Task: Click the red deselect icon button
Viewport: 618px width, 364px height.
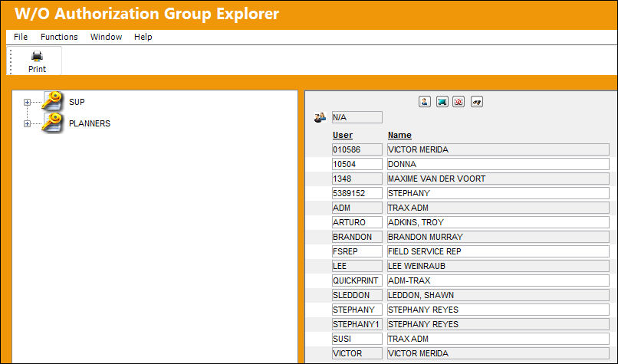Action: pos(459,102)
